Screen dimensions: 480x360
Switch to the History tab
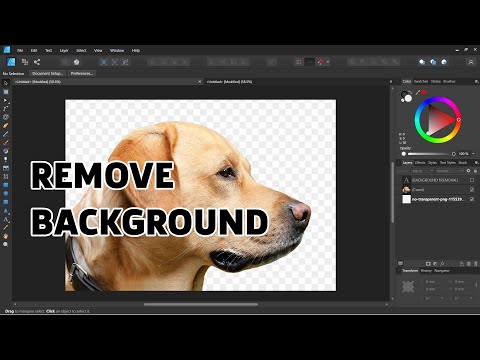pyautogui.click(x=426, y=271)
